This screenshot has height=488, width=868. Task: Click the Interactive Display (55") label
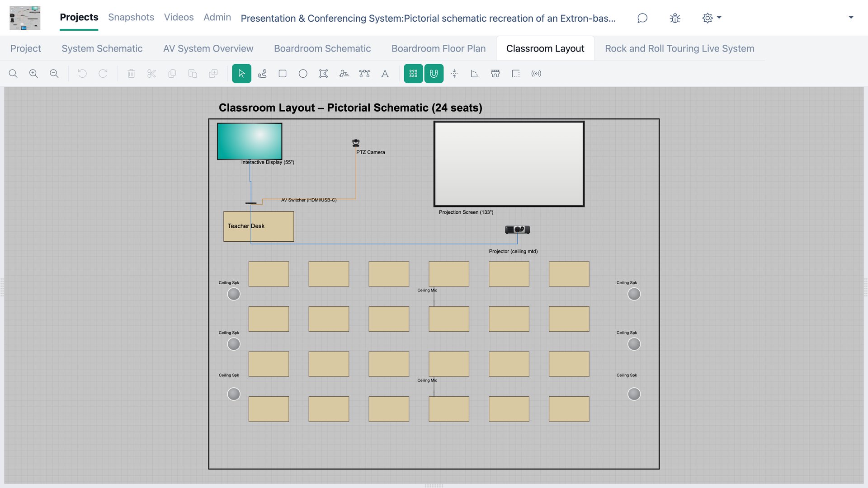pos(268,162)
